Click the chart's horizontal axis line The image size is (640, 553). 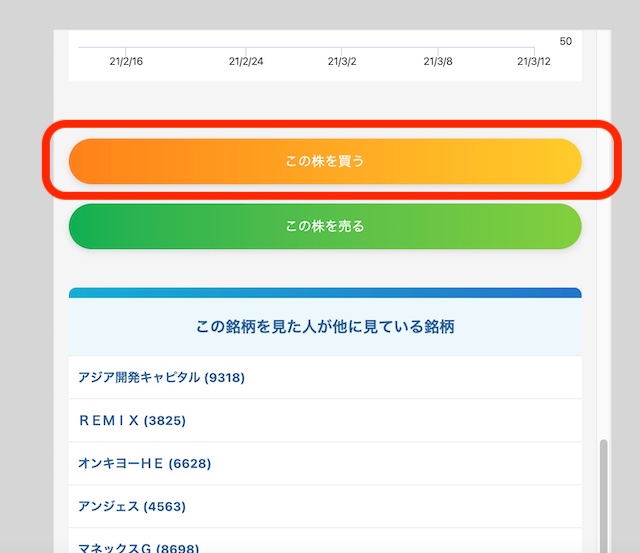[300, 48]
